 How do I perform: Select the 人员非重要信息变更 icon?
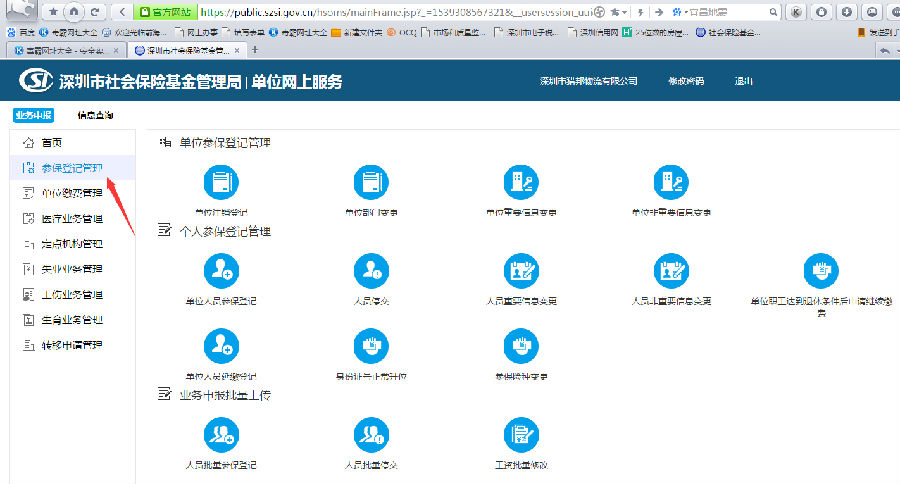click(671, 271)
